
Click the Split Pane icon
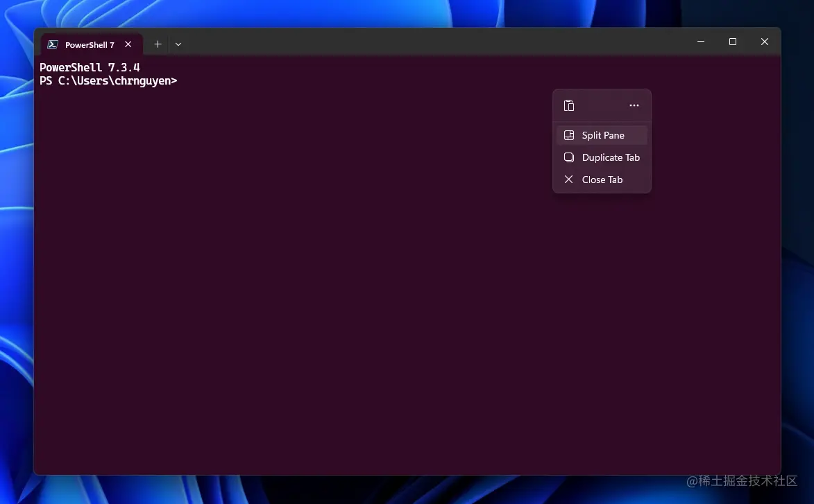click(x=569, y=135)
